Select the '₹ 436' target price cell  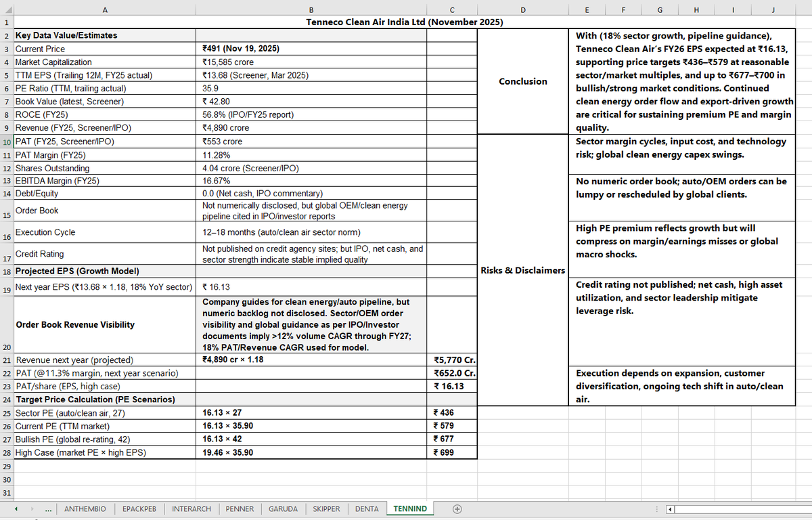click(451, 412)
